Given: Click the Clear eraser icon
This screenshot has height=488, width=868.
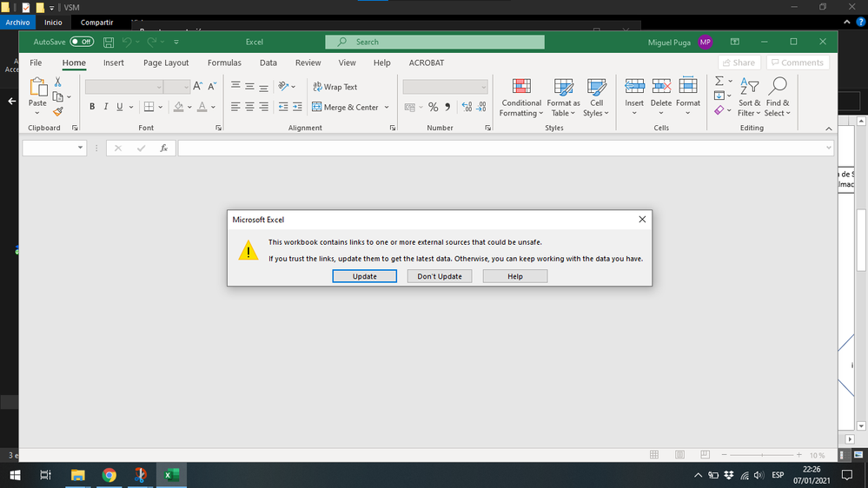Looking at the screenshot, I should [x=719, y=110].
